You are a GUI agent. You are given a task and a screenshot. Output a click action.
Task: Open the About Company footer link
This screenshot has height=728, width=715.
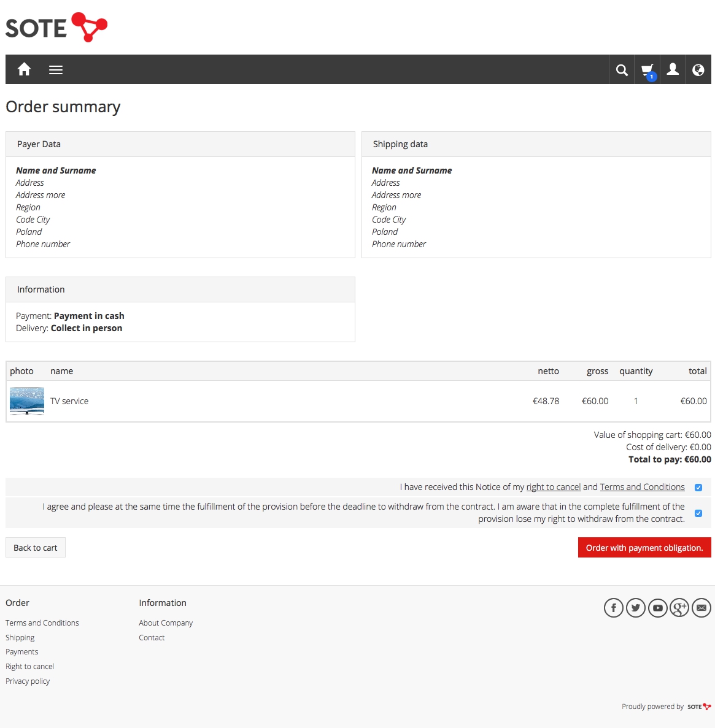(x=165, y=623)
